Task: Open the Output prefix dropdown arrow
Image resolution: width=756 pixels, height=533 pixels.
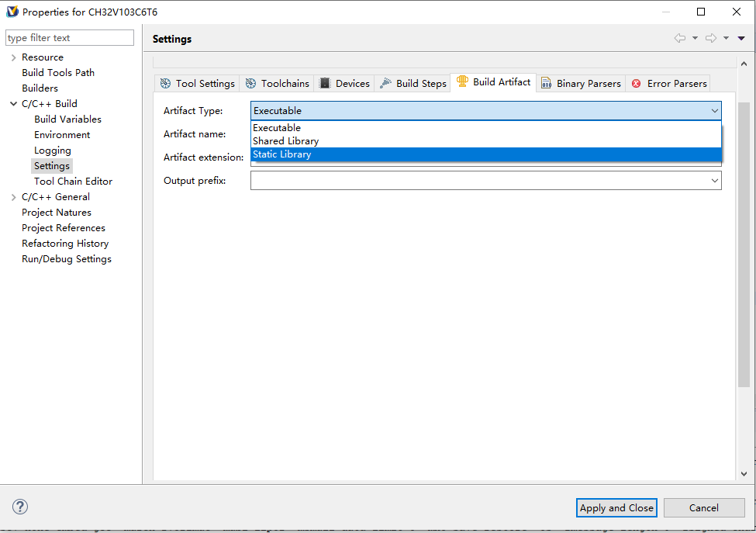Action: [x=714, y=181]
